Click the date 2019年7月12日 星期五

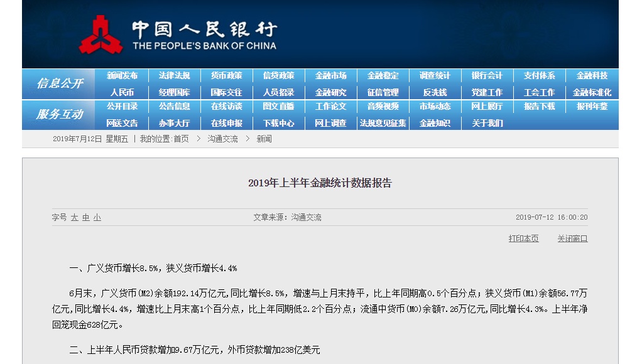click(90, 139)
